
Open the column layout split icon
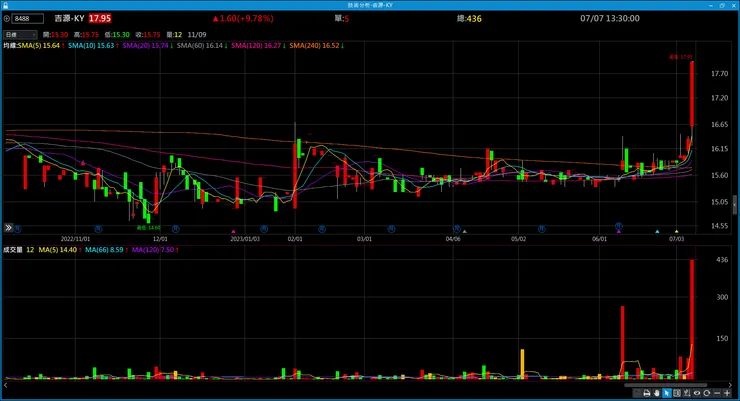[677, 393]
